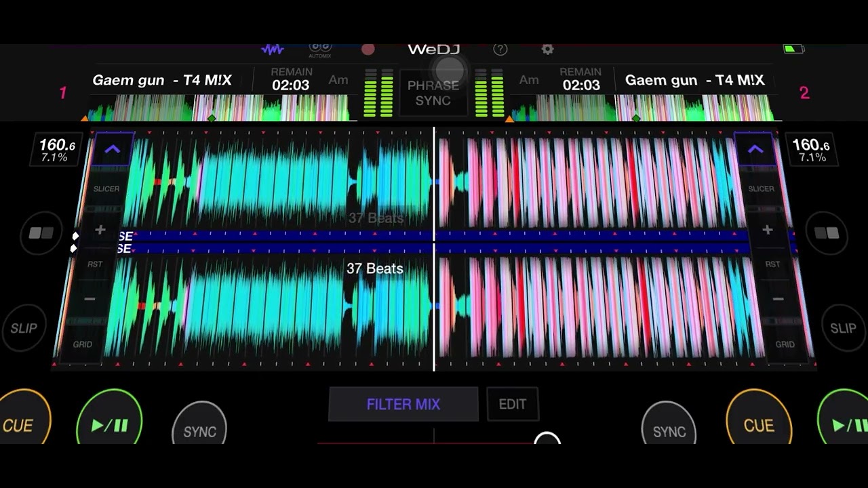The width and height of the screenshot is (868, 488).
Task: Toggle the waveform view icon
Action: click(x=273, y=49)
